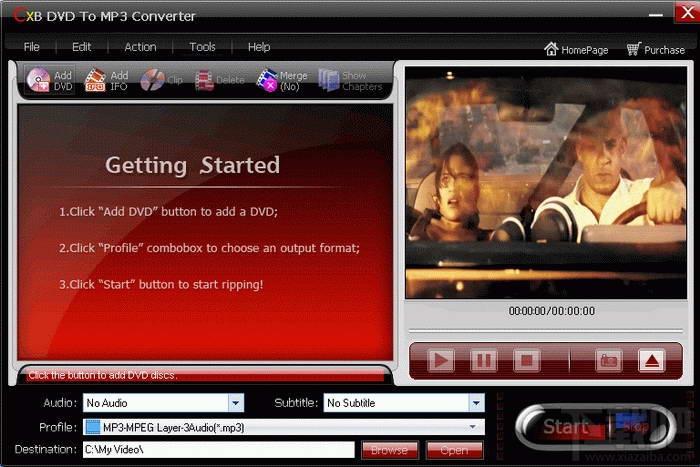
Task: Click the Open destination button
Action: click(454, 450)
